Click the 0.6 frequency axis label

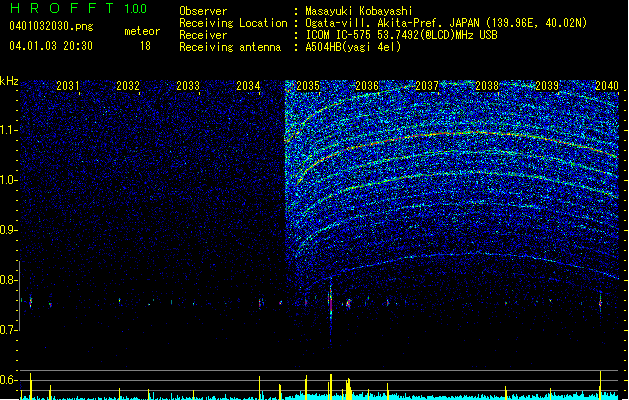point(8,380)
